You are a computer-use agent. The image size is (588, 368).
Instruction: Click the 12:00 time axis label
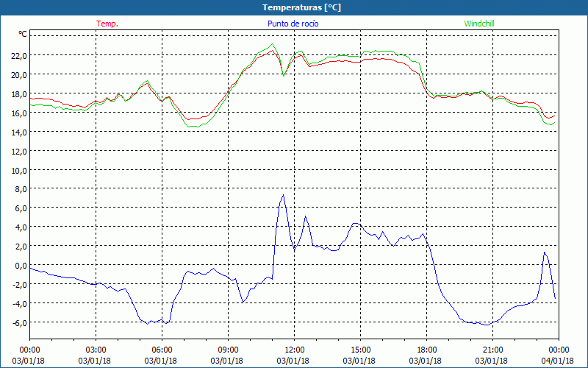(295, 350)
